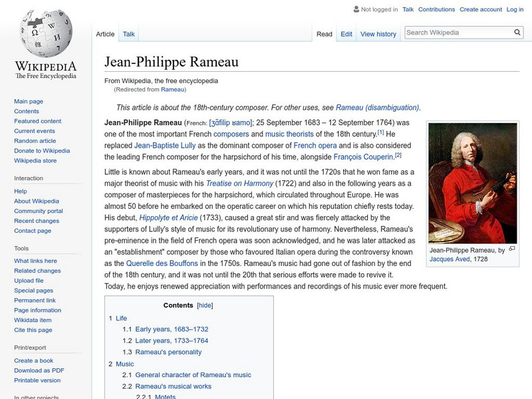Jump to 1.3 Rameau's personality
This screenshot has height=399, width=532.
(168, 352)
